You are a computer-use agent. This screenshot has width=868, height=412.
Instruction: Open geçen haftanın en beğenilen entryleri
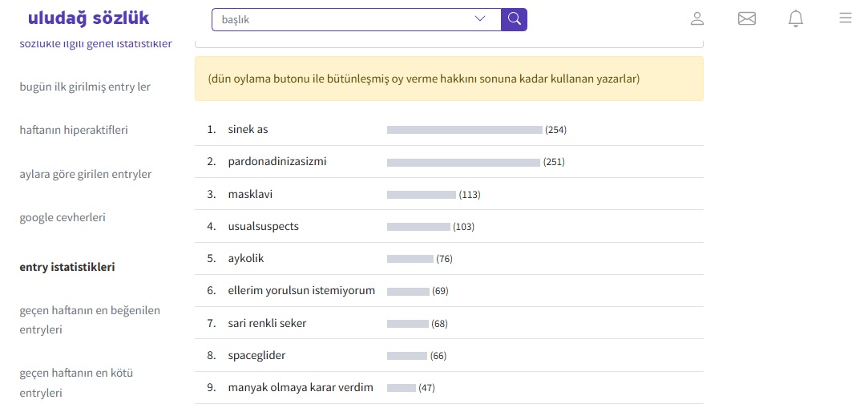pos(90,320)
